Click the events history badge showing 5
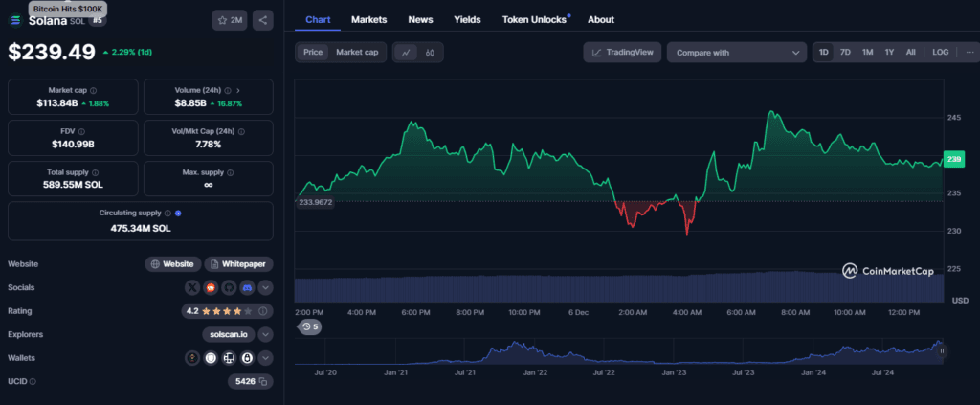Image resolution: width=980 pixels, height=405 pixels. click(309, 326)
